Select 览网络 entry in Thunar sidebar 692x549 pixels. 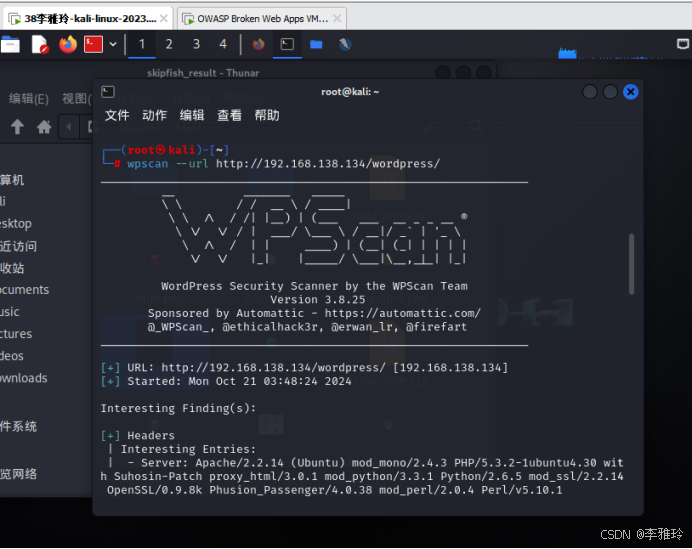(x=19, y=474)
